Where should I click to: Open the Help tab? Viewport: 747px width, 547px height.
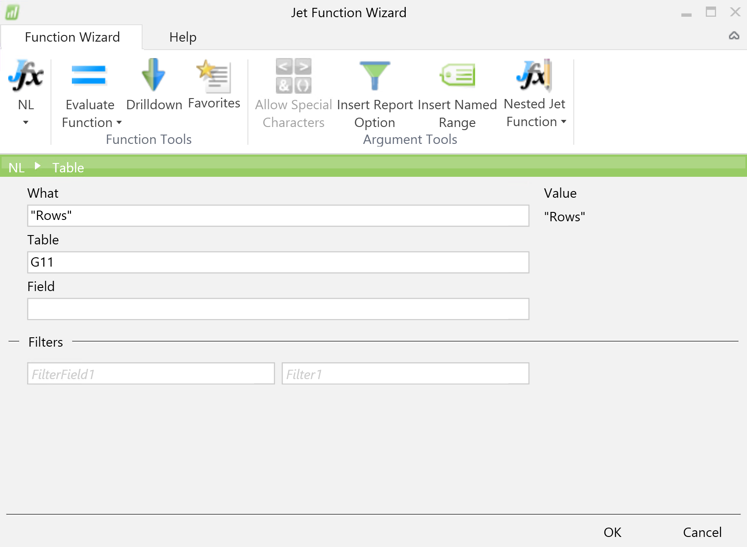[183, 37]
